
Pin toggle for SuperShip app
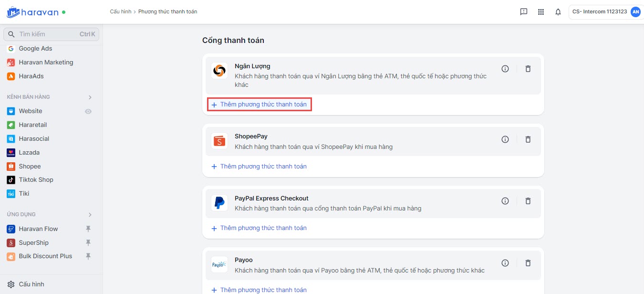click(88, 242)
